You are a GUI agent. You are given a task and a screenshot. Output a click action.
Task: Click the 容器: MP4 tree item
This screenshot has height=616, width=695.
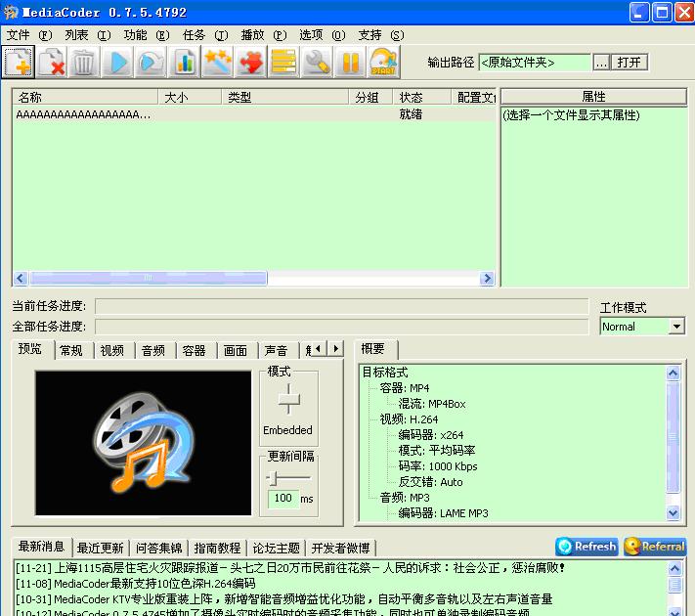click(405, 388)
